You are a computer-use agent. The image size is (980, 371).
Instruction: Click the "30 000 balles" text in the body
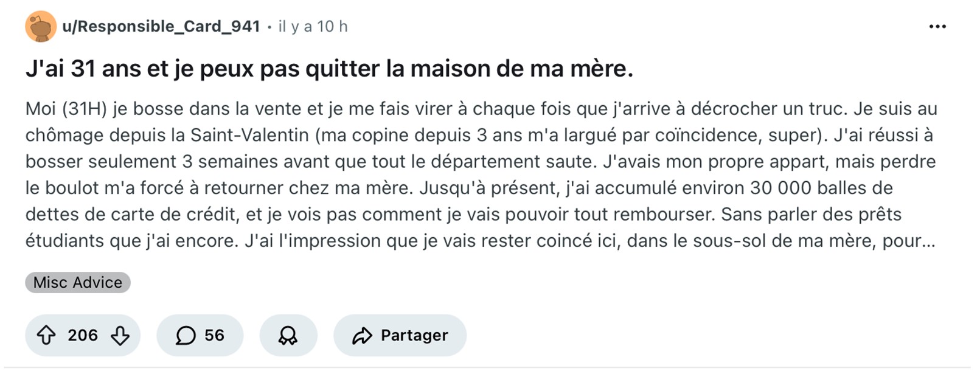pos(821,188)
